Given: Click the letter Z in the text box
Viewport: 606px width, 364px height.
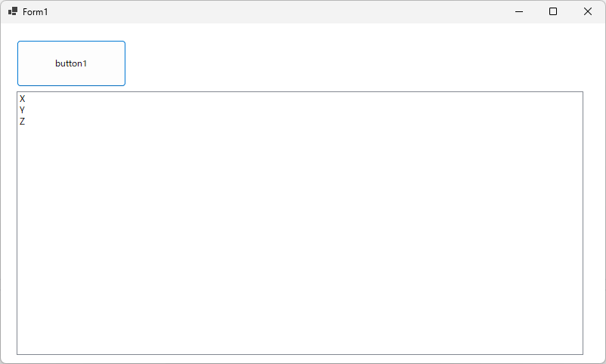Looking at the screenshot, I should pyautogui.click(x=23, y=122).
